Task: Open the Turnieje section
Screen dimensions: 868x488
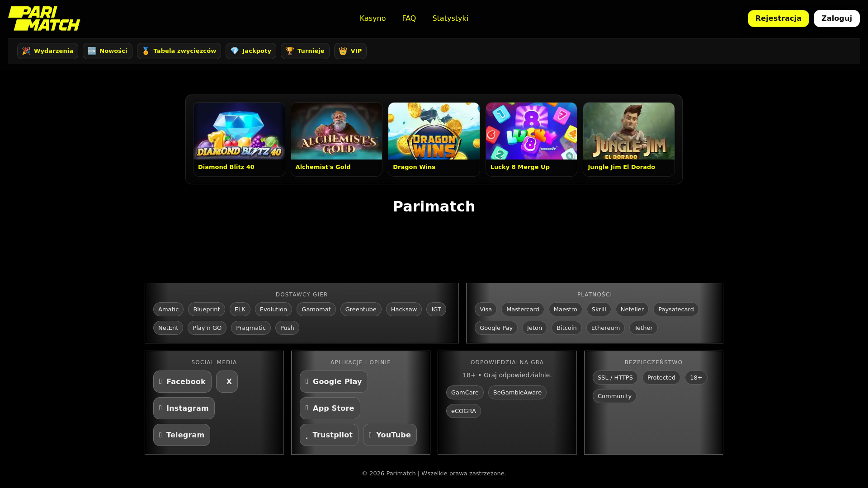Action: 305,51
